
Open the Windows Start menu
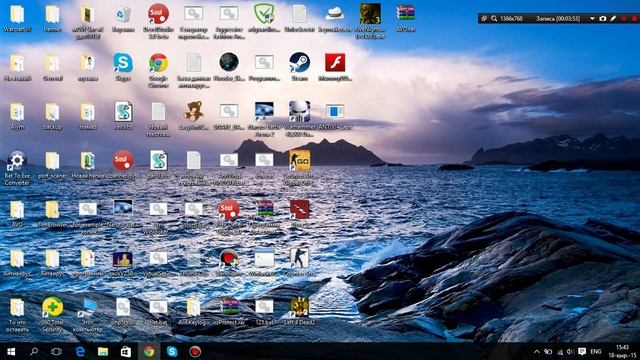[11, 351]
